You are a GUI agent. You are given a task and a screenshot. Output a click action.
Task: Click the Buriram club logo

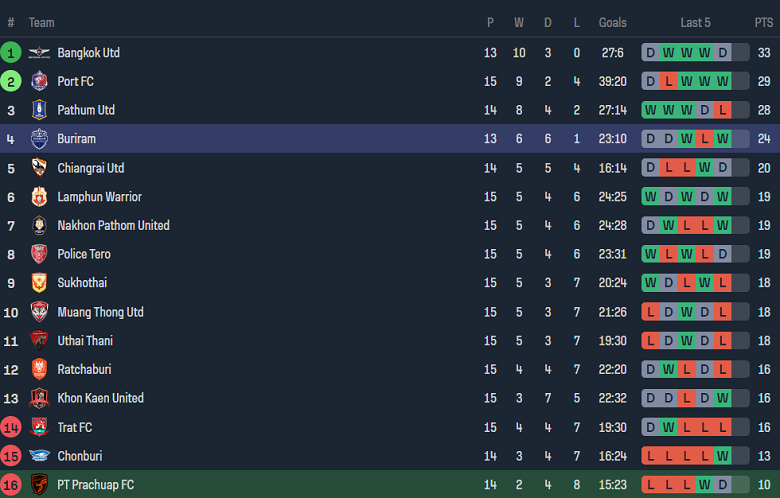pyautogui.click(x=39, y=139)
